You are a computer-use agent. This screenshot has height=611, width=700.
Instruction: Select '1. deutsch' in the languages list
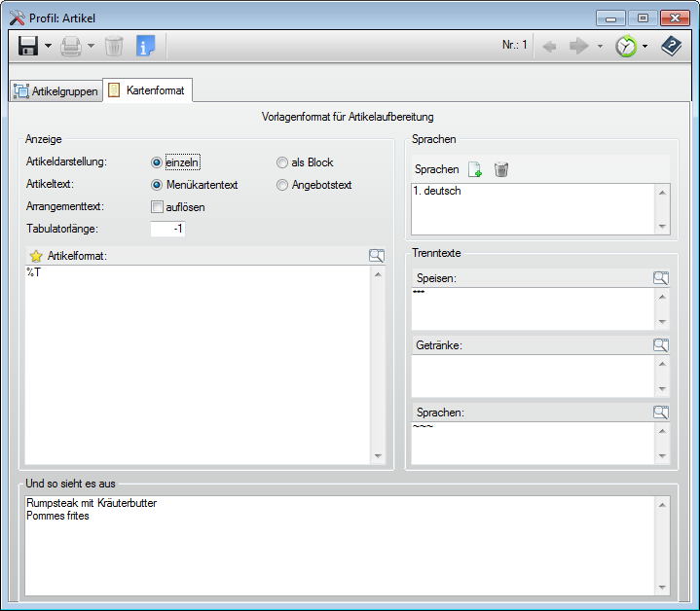[438, 191]
